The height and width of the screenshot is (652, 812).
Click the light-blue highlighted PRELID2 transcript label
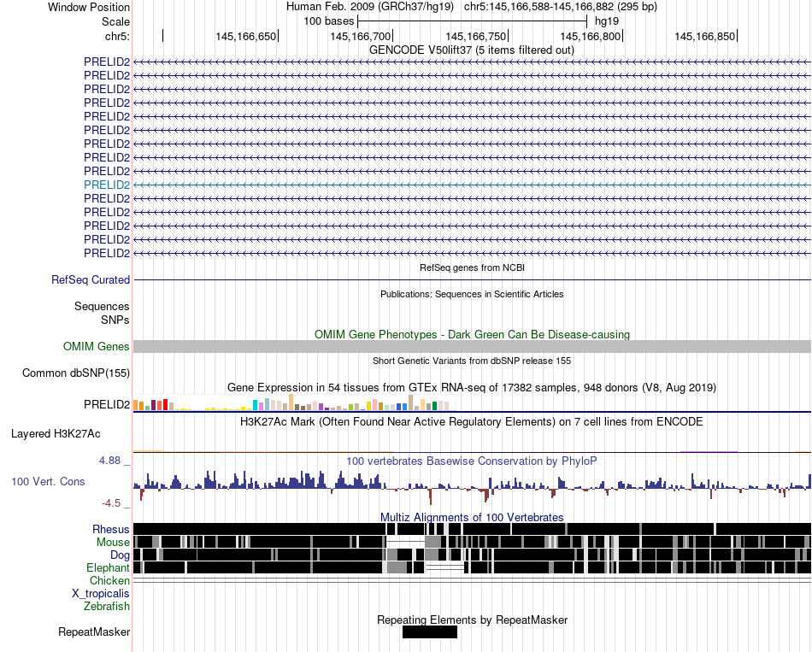pos(107,185)
